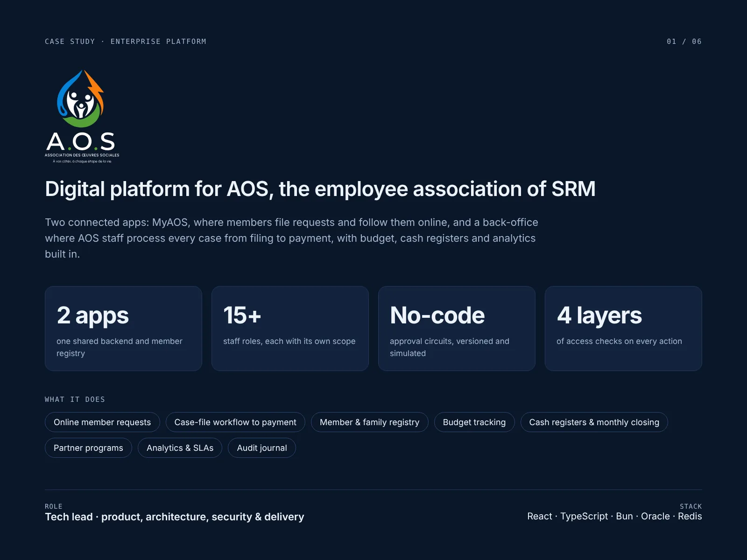
Task: Click the 'WHAT IT DOES' section label
Action: (x=75, y=399)
